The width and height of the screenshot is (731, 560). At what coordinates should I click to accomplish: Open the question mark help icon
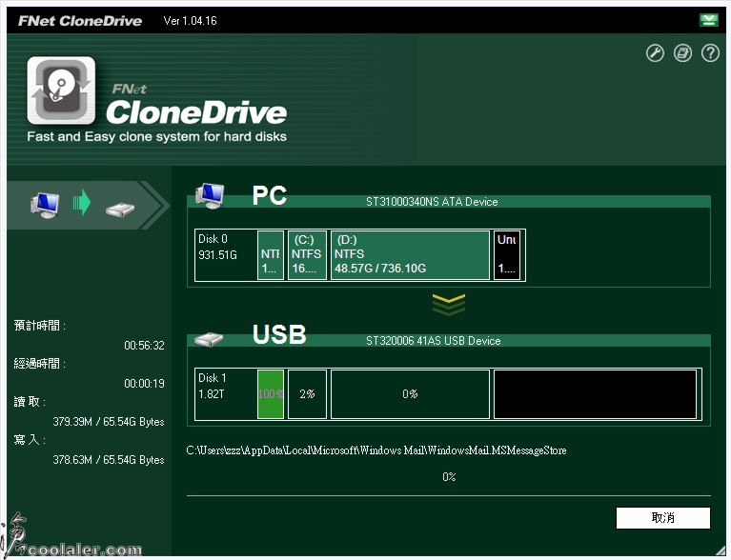(x=710, y=53)
